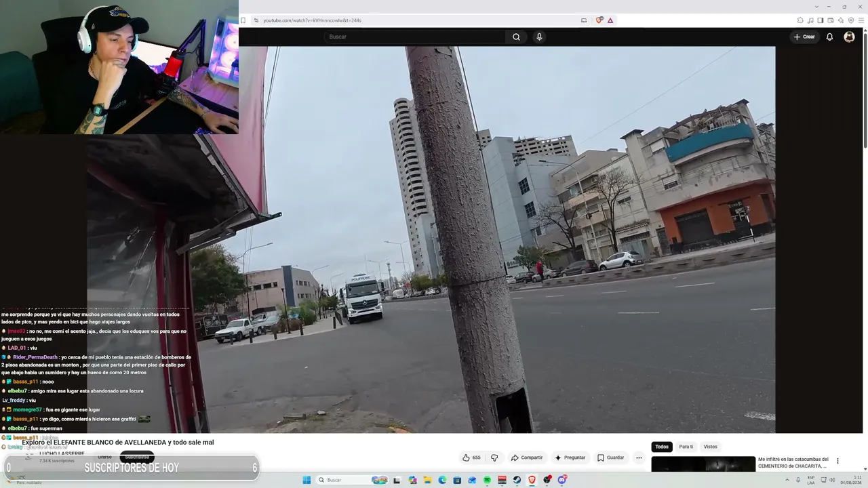The image size is (868, 488).
Task: Click the taskbar Buscar search box
Action: pos(353,480)
